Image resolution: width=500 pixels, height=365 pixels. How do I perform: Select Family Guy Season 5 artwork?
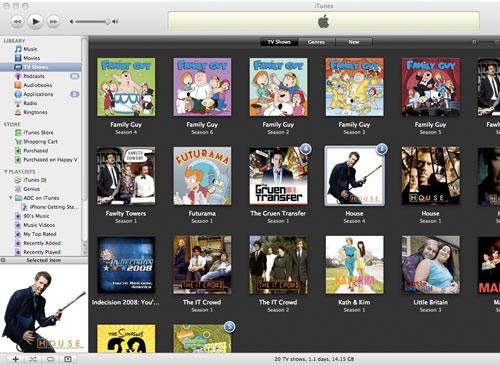coord(430,87)
